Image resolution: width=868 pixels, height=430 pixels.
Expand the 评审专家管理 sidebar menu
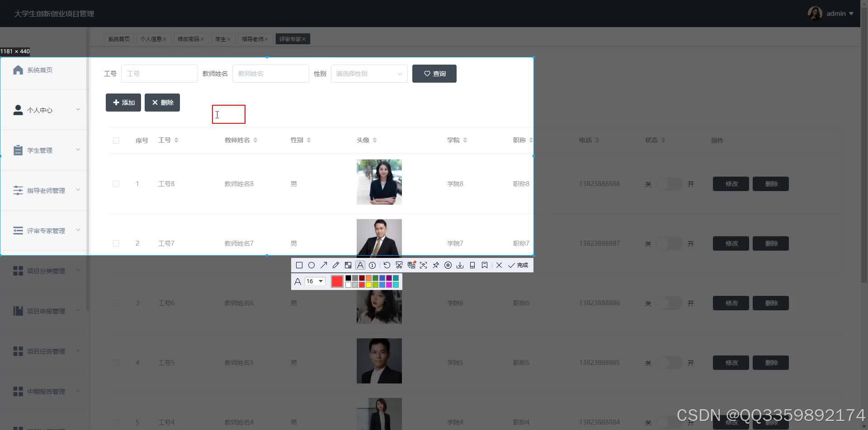pos(45,230)
